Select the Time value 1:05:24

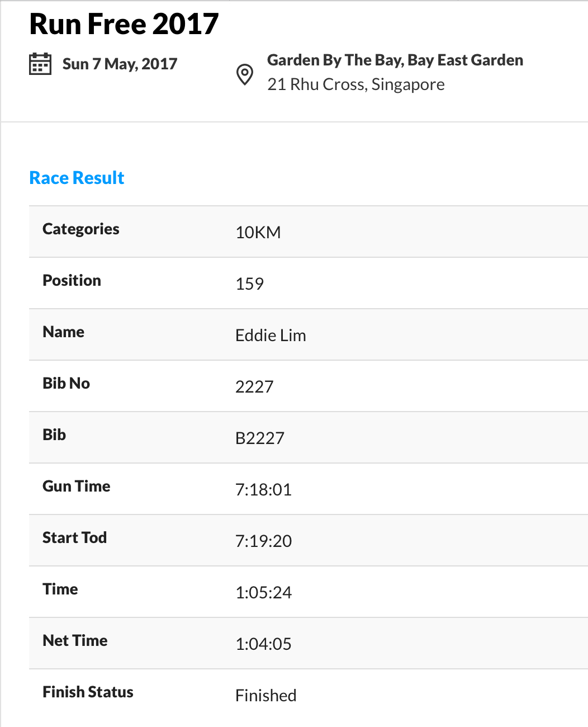coord(263,592)
